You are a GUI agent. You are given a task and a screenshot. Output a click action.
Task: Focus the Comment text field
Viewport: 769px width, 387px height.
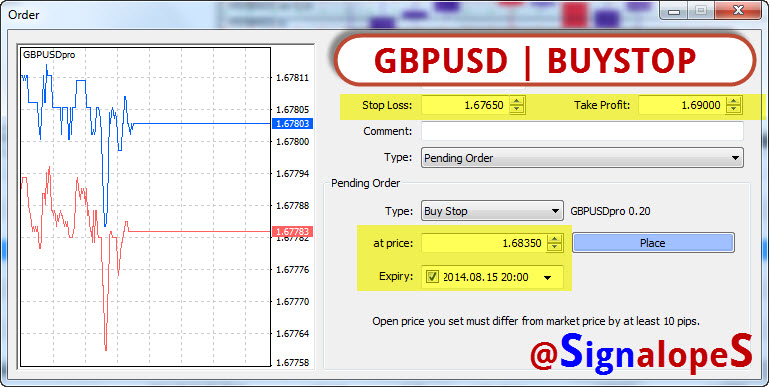(x=582, y=131)
